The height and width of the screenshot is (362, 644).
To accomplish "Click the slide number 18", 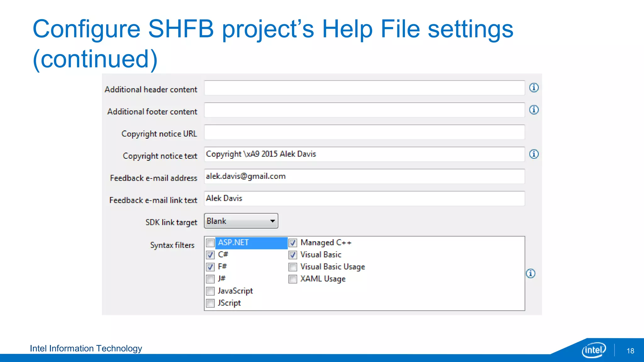I will point(630,351).
